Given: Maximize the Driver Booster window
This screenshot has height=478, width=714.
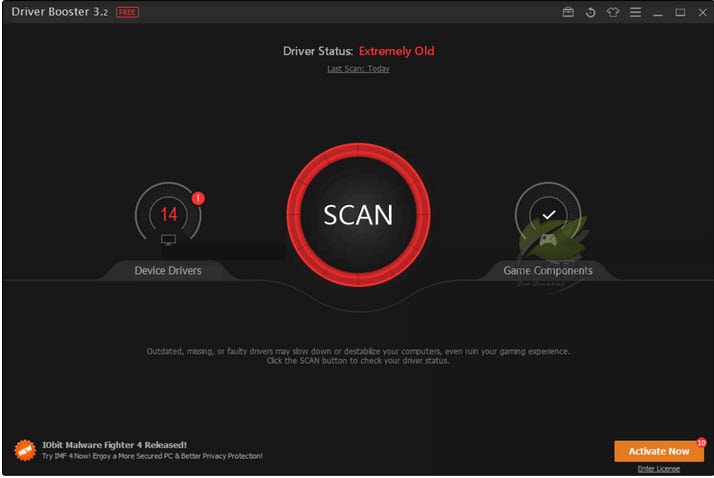Looking at the screenshot, I should coord(681,12).
